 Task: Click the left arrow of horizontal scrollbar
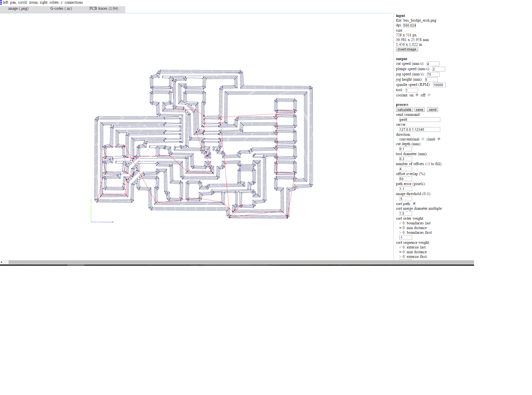point(2,262)
